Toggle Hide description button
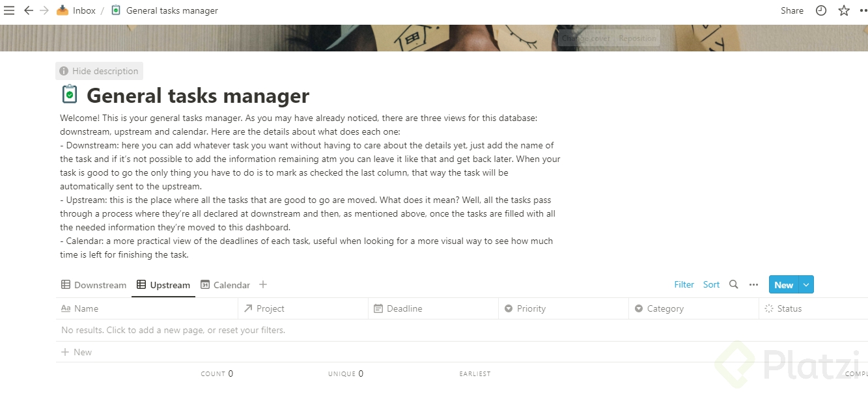The width and height of the screenshot is (868, 393). (x=99, y=71)
